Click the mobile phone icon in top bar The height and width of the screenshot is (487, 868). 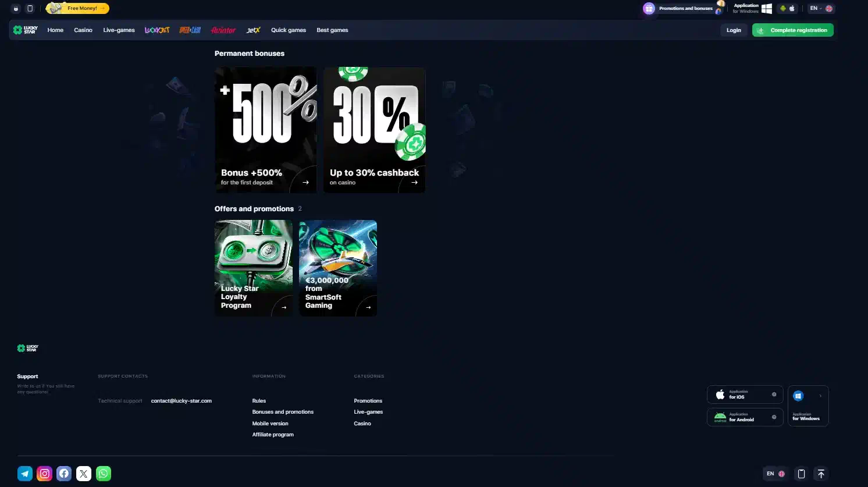pyautogui.click(x=30, y=9)
